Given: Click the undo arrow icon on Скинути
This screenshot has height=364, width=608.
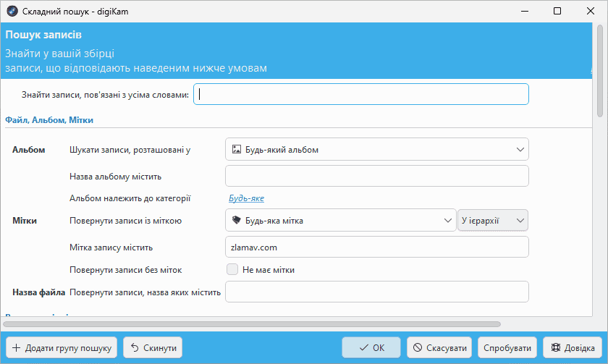Looking at the screenshot, I should pyautogui.click(x=134, y=347).
